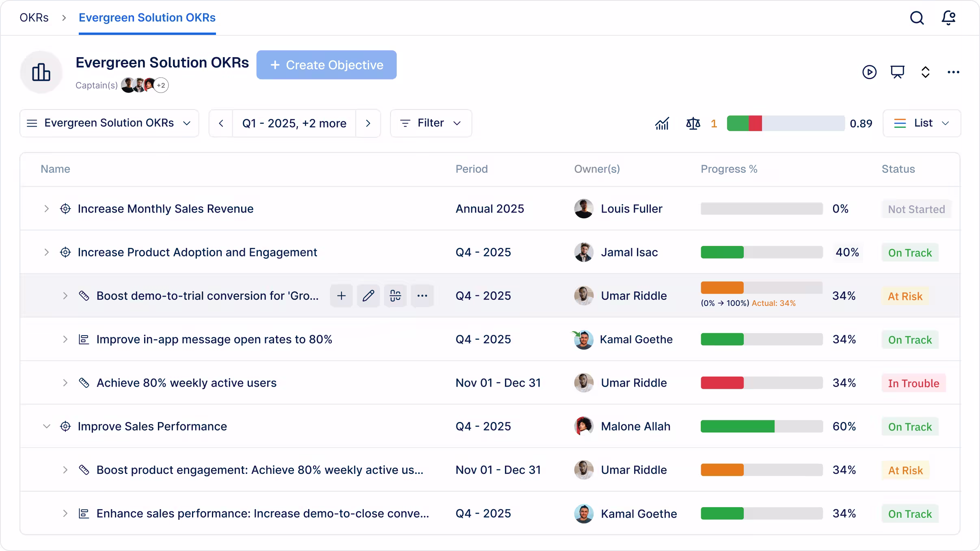Click the overall score progress bar
The height and width of the screenshot is (551, 980).
coord(786,123)
